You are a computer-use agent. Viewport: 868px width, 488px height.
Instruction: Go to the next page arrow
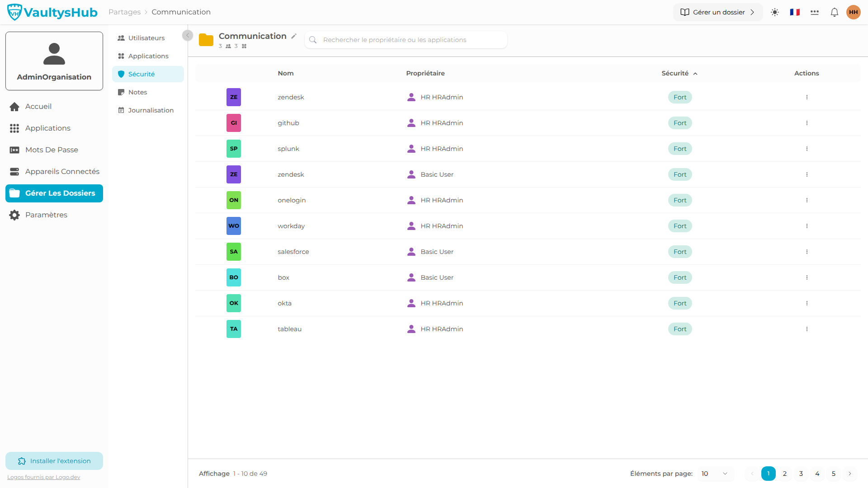click(850, 474)
